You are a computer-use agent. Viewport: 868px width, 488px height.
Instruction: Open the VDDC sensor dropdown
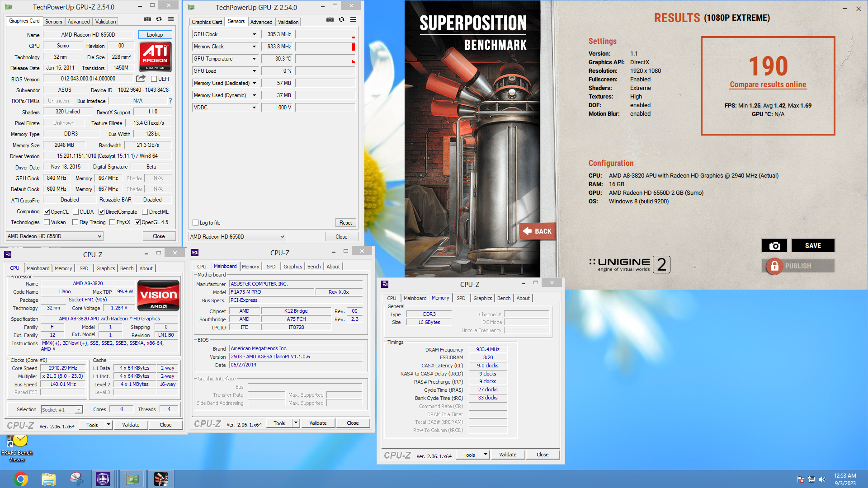[254, 108]
